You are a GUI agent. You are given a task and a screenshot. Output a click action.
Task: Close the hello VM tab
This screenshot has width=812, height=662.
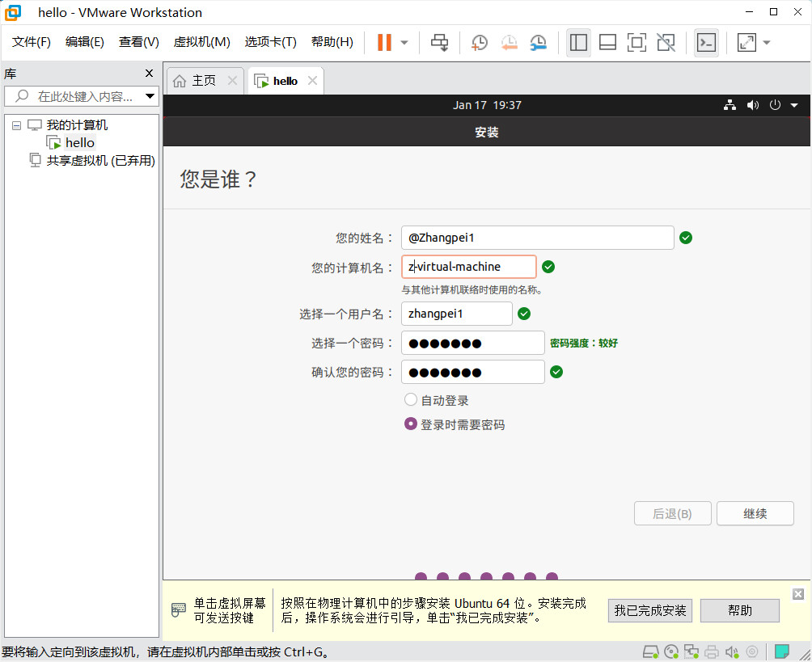(x=312, y=81)
